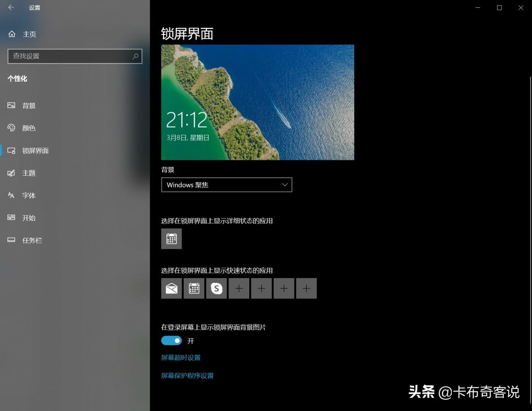Click the 主题 brush icon
Viewport: 532px width, 411px height.
point(11,173)
